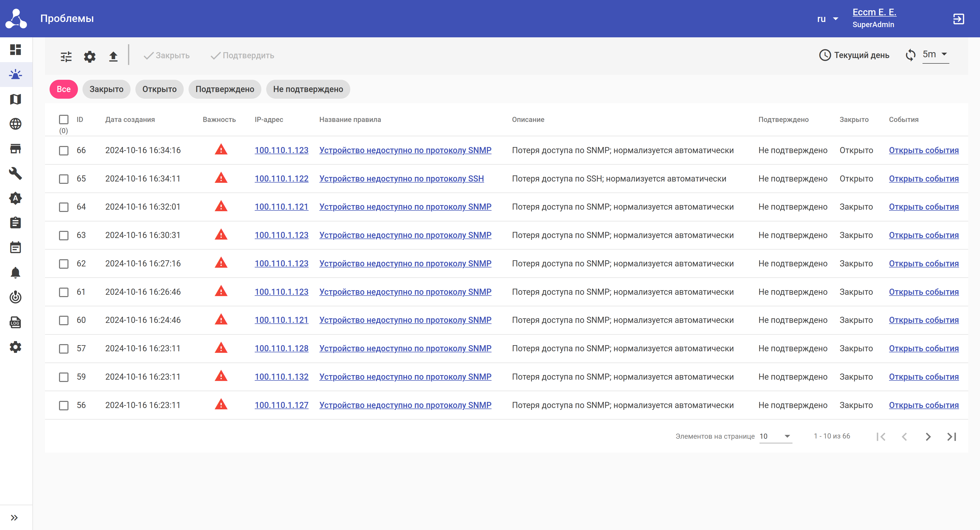Screen dimensions: 980x530
Task: Click the table settings gear icon
Action: [90, 57]
